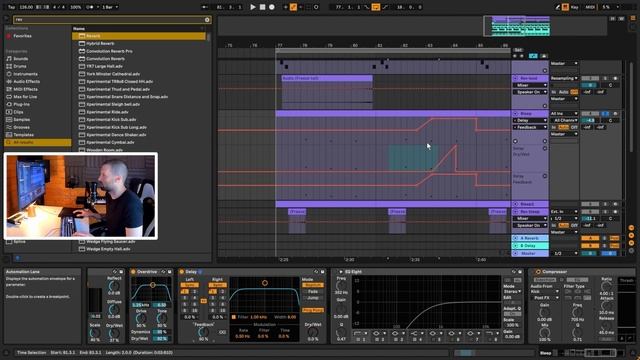Toggle the Key map mode button
This screenshot has width=640, height=360.
[x=574, y=7]
